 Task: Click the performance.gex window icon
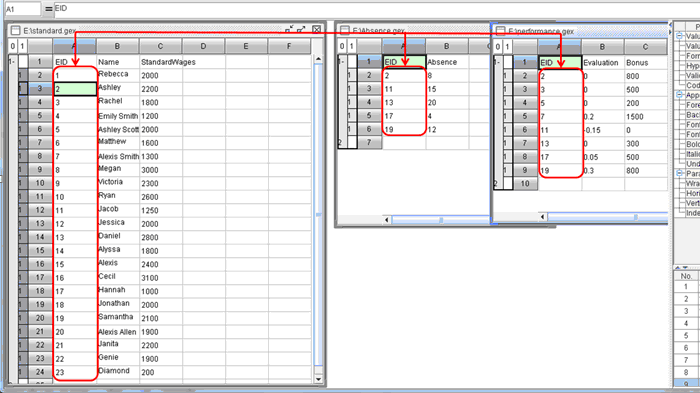coord(500,31)
